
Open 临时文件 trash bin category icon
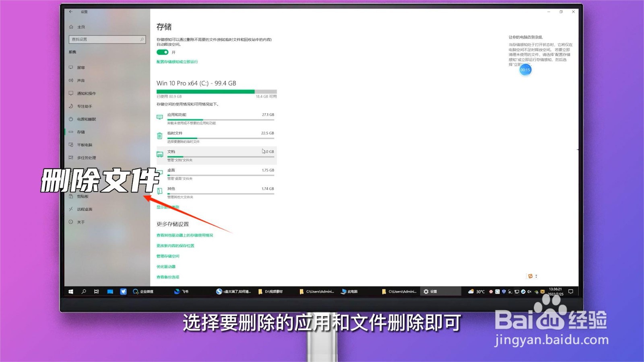point(160,135)
